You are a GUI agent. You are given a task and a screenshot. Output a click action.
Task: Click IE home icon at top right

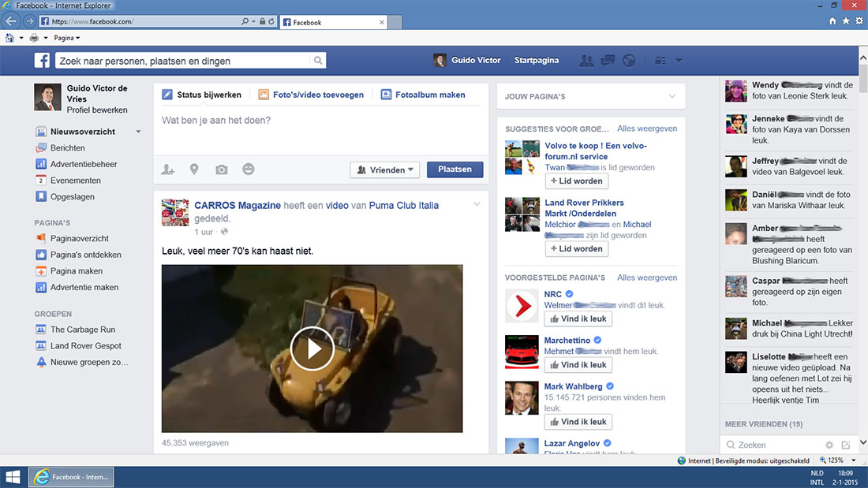832,21
